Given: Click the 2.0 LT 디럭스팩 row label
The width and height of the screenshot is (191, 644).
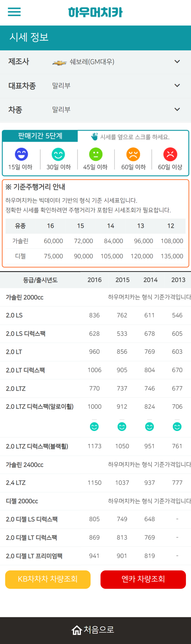Looking at the screenshot, I should tap(25, 370).
